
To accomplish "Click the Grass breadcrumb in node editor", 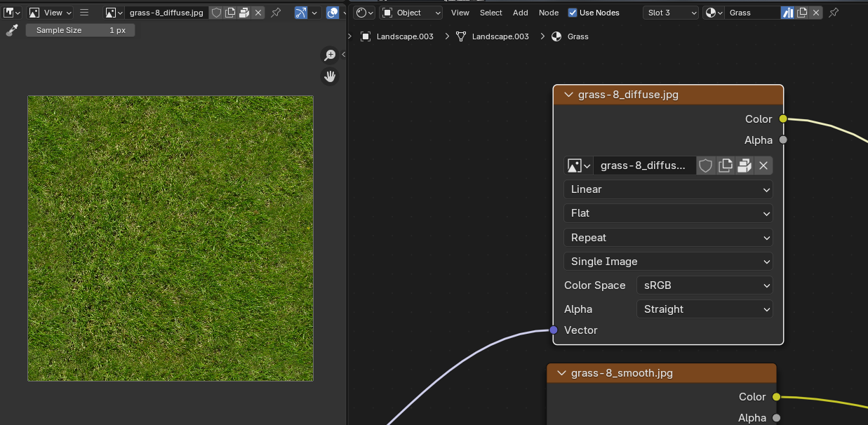I will pyautogui.click(x=577, y=36).
